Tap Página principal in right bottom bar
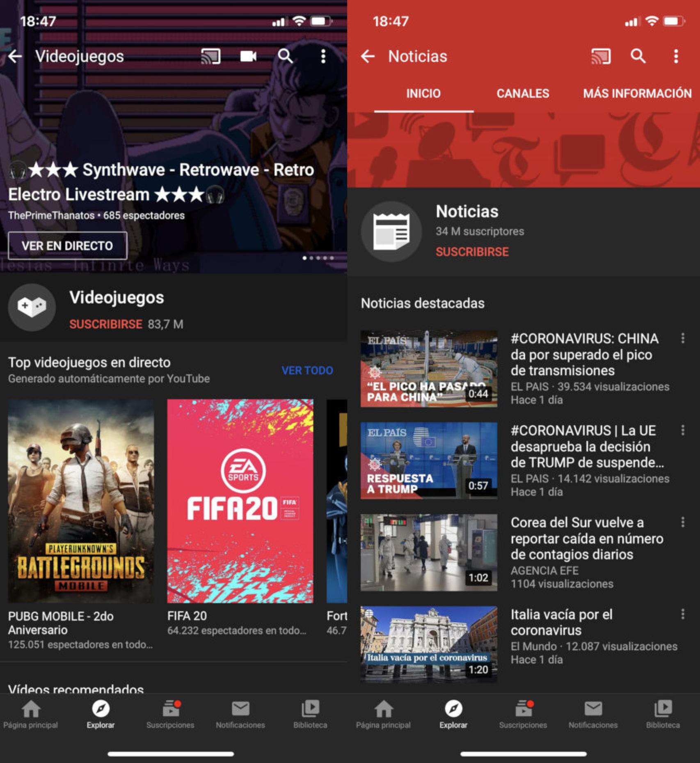 click(x=383, y=715)
